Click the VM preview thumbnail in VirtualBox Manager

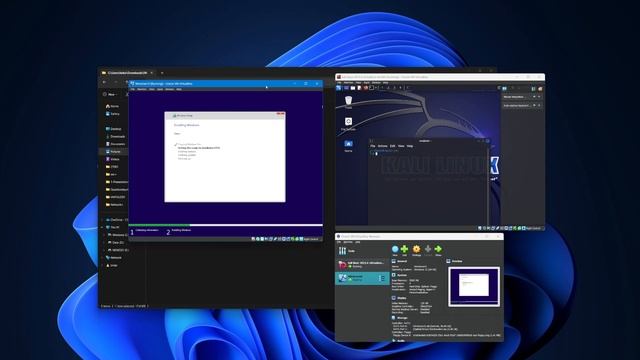[x=474, y=286]
